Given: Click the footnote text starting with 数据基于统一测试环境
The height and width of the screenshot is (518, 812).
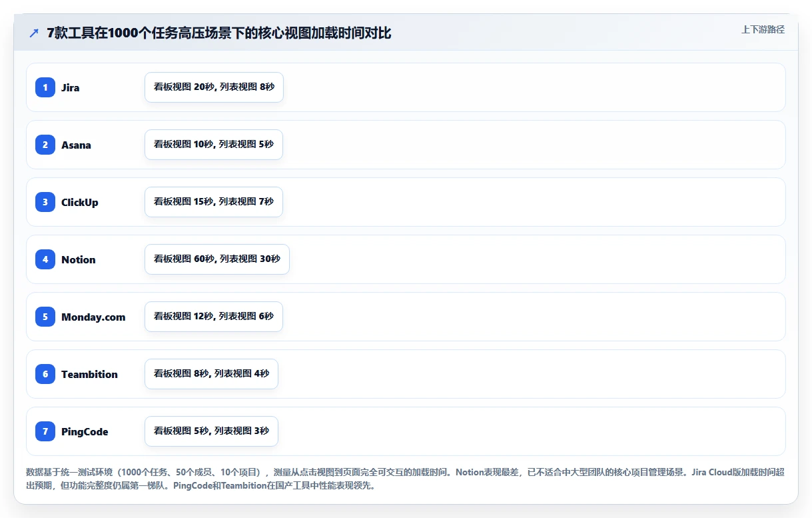Looking at the screenshot, I should tap(405, 479).
